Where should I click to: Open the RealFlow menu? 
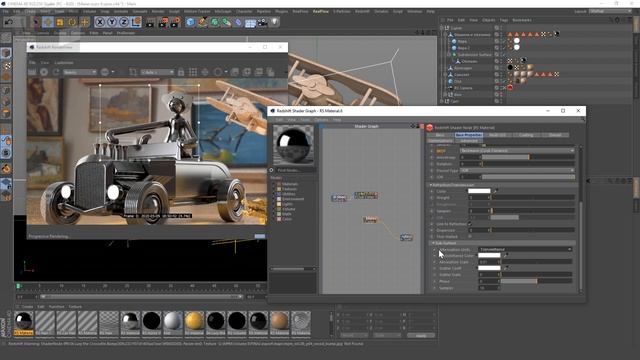point(321,11)
